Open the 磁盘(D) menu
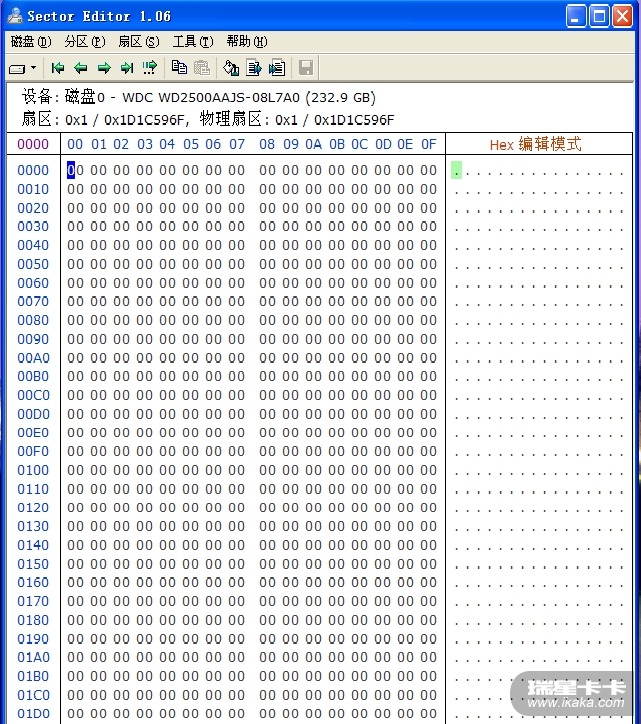This screenshot has height=724, width=641. (x=31, y=42)
